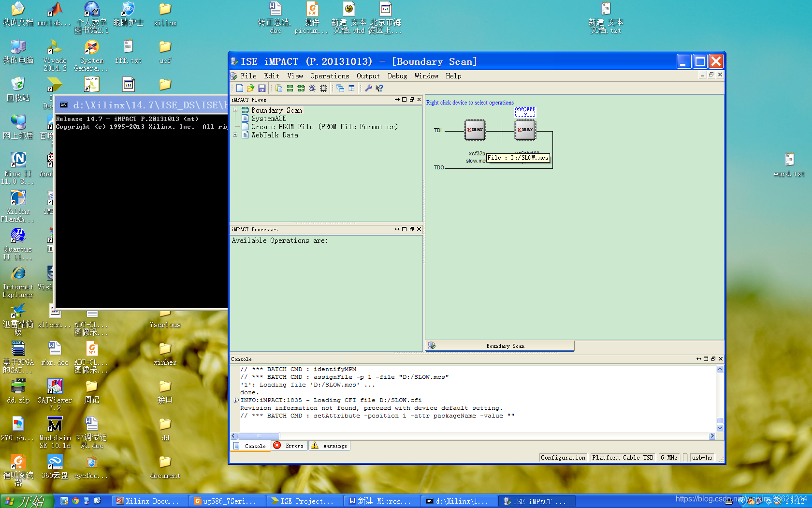812x508 pixels.
Task: Open the Debug menu
Action: point(397,76)
